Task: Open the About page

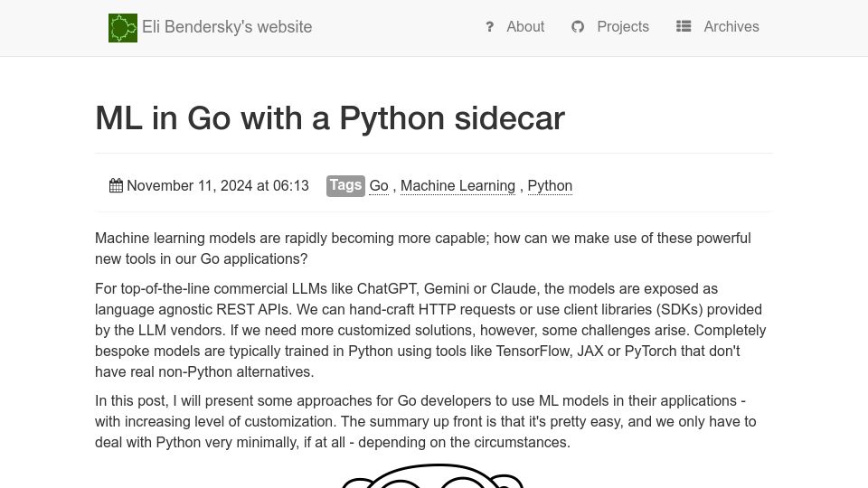Action: click(x=525, y=26)
